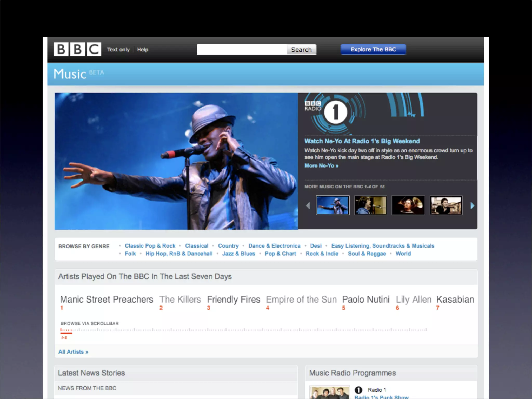532x399 pixels.
Task: Browse the Classical genre
Action: pyautogui.click(x=197, y=246)
